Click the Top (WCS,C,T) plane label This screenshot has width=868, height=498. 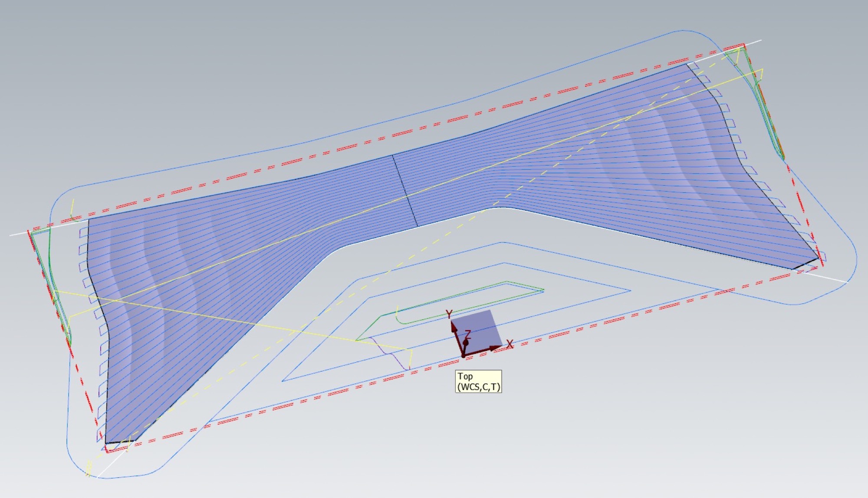[478, 381]
